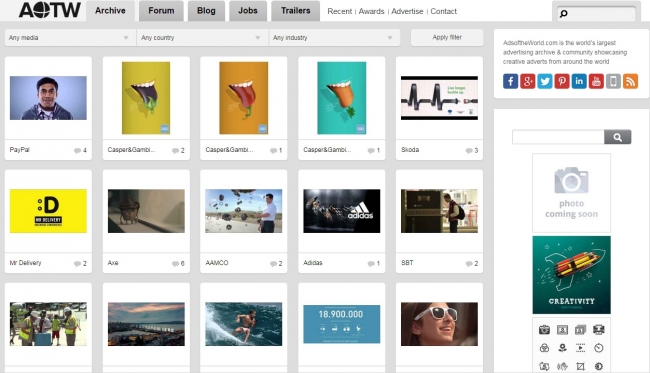Switch to the Forum tab
This screenshot has width=650, height=373.
[x=161, y=11]
